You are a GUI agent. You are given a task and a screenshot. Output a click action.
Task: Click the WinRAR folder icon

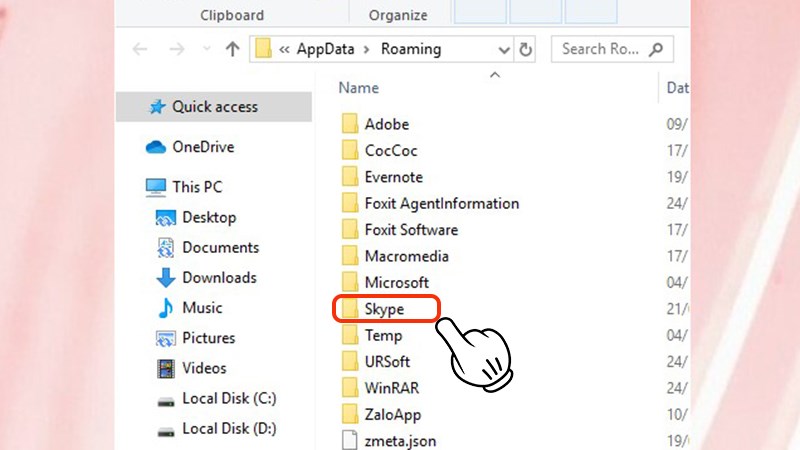350,388
